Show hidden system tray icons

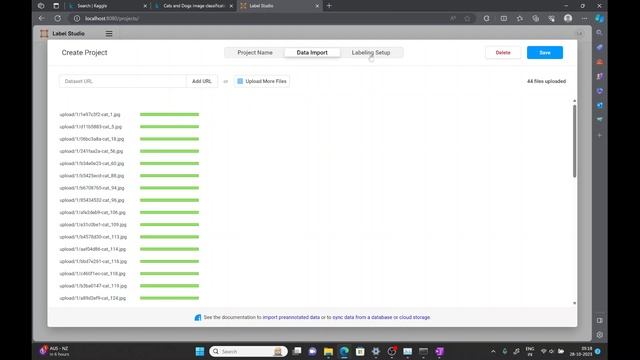(493, 351)
